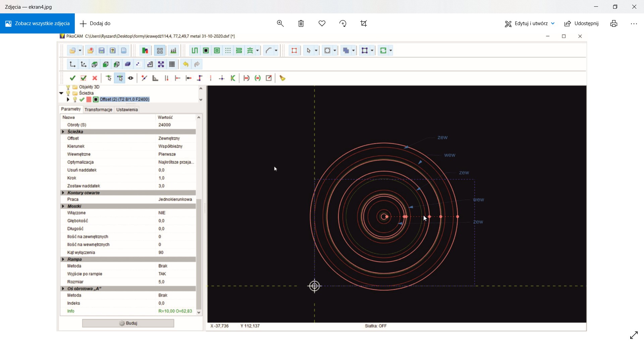Click the green bar chart icon
This screenshot has width=644, height=345.
coord(174,51)
